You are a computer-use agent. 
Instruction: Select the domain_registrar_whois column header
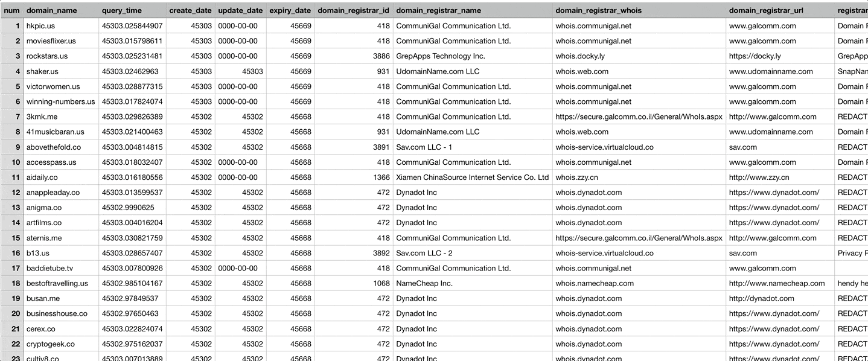tap(598, 11)
